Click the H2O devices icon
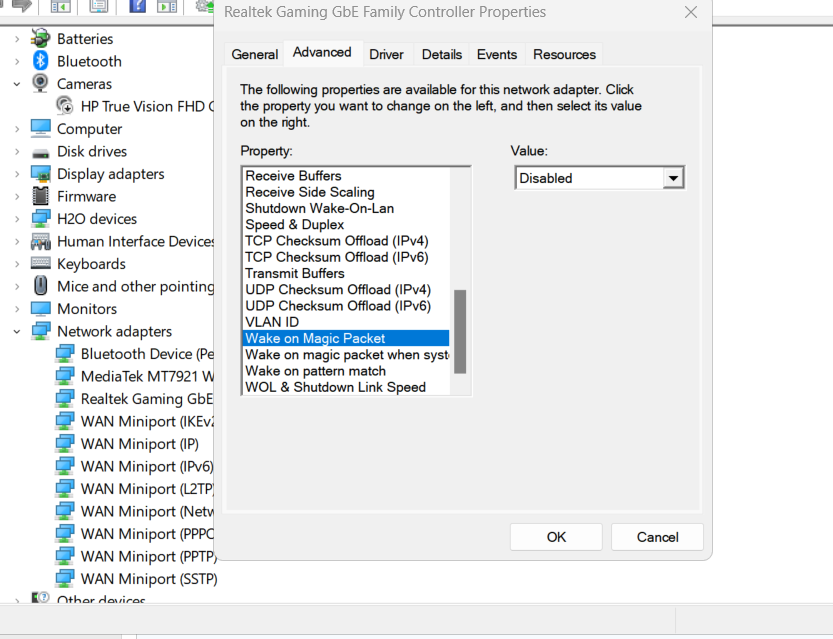 pos(40,218)
